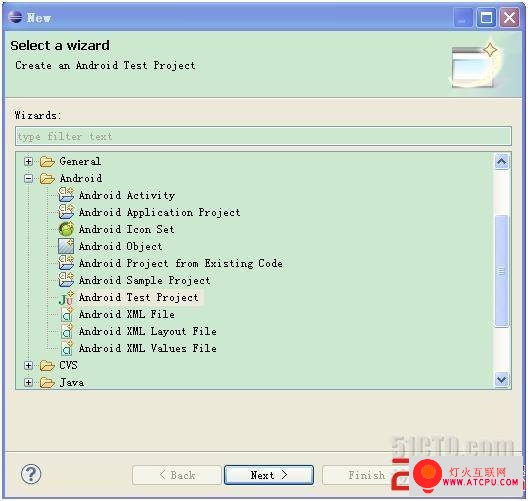Collapse the Android folder node
Image resolution: width=528 pixels, height=501 pixels.
coord(29,178)
